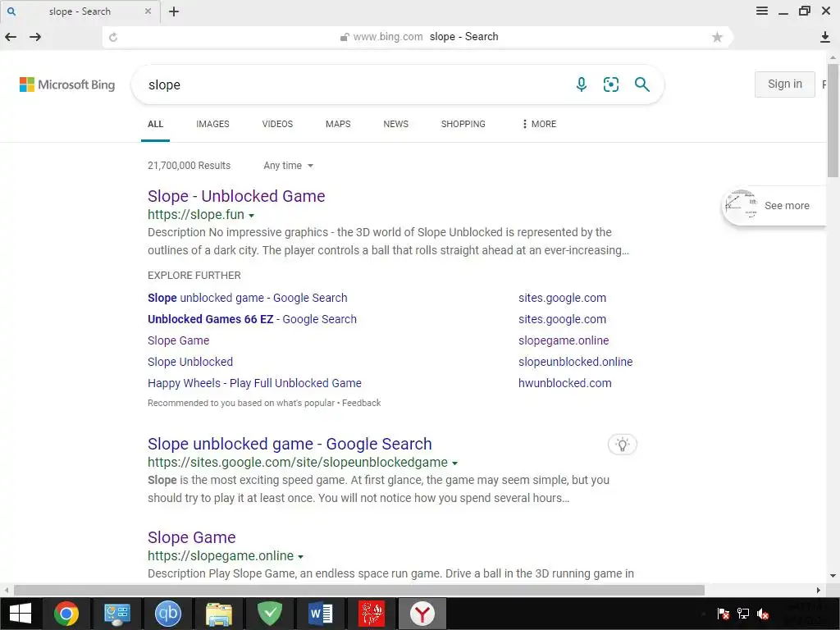
Task: Expand the Any time filter dropdown
Action: pyautogui.click(x=288, y=166)
